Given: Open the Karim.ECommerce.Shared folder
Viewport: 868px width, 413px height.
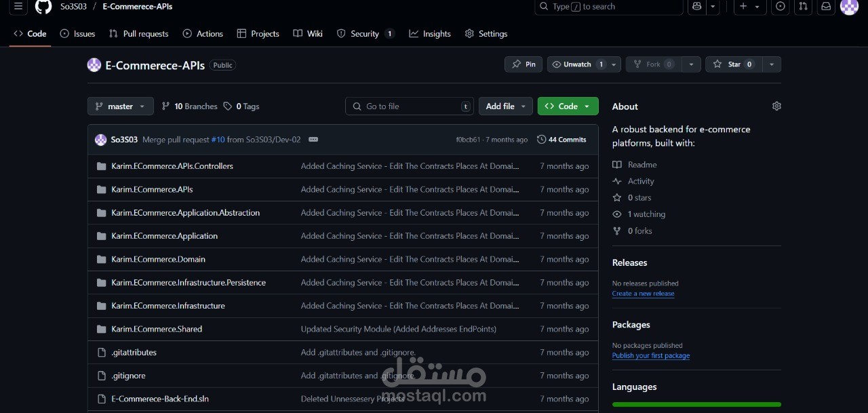Looking at the screenshot, I should [157, 329].
